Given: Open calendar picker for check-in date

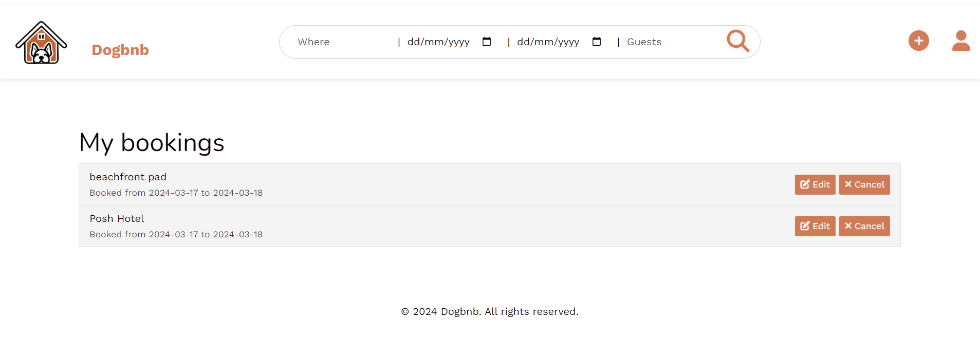Looking at the screenshot, I should [x=487, y=42].
